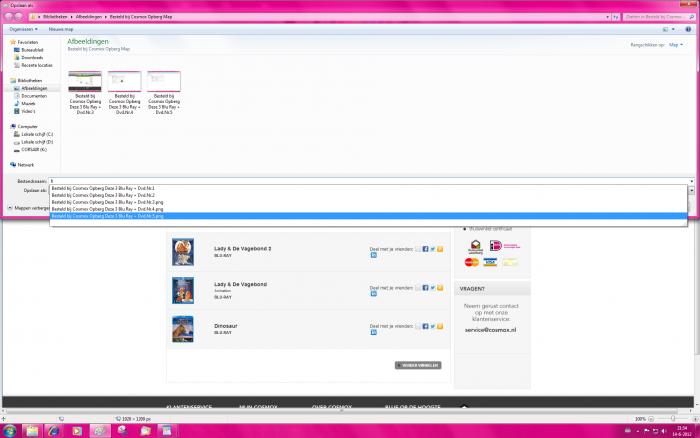Image resolution: width=700 pixels, height=438 pixels.
Task: Collapse folders via Mappen verbergen
Action: click(x=29, y=208)
